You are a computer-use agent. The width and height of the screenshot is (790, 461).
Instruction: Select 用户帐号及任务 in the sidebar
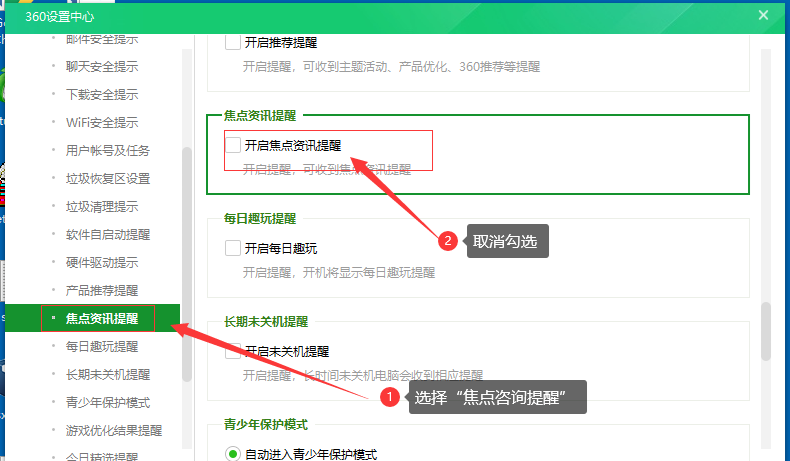(x=108, y=150)
